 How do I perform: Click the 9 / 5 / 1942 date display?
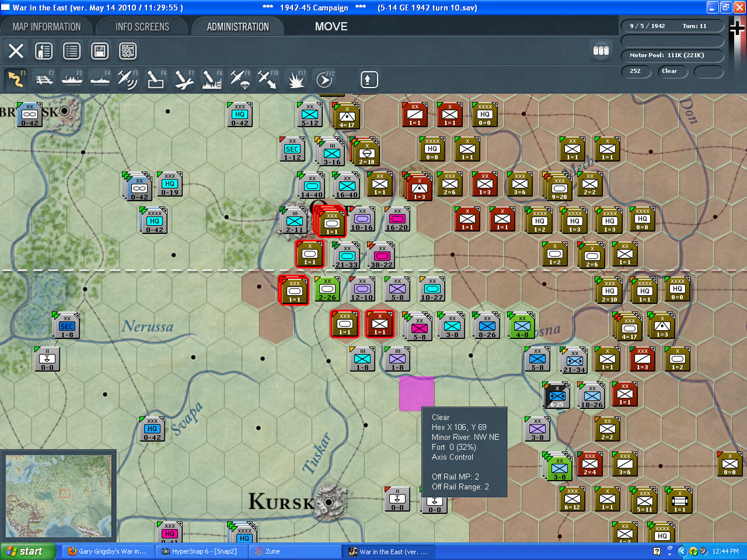point(672,26)
